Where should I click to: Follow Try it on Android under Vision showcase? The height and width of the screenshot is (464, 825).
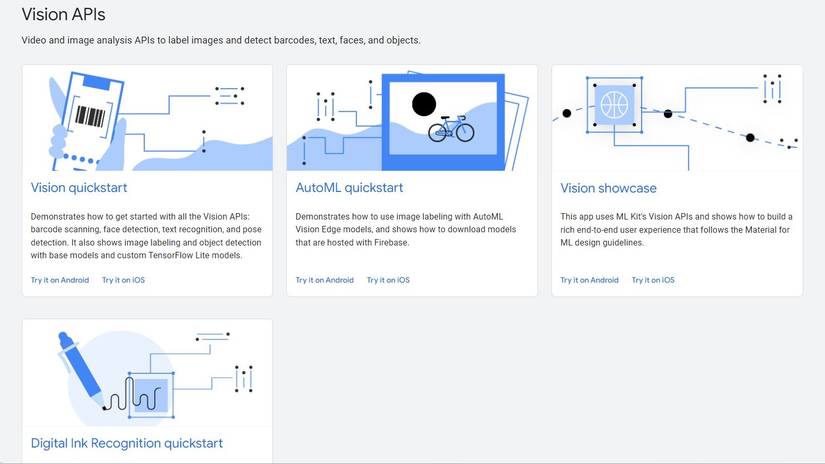click(589, 280)
